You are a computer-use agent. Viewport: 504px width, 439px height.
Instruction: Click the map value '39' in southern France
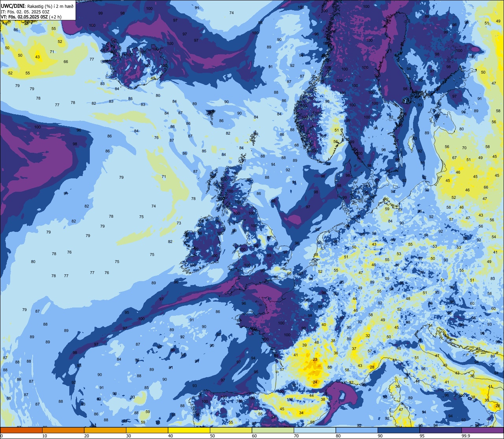click(304, 345)
